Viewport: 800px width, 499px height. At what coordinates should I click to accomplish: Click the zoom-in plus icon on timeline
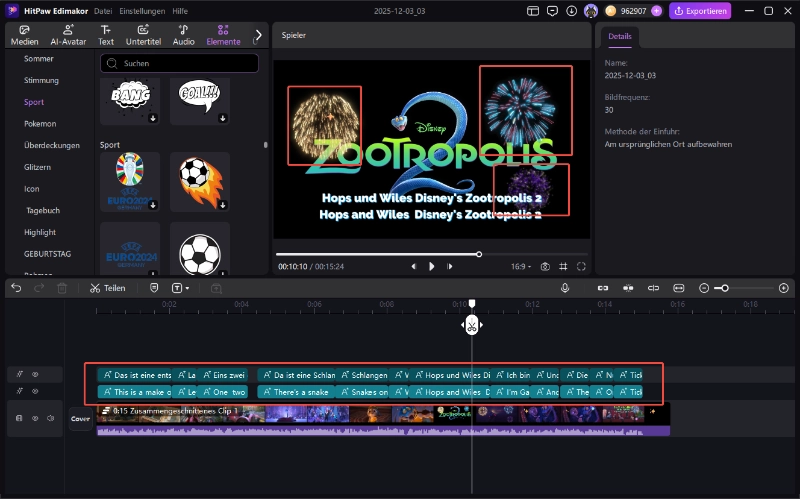783,288
